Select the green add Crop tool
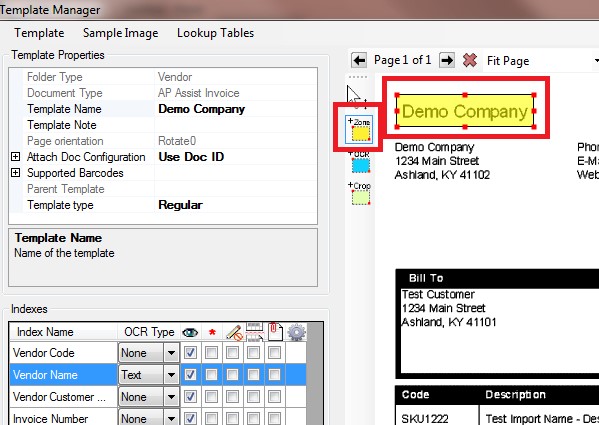599x425 pixels. [x=360, y=194]
